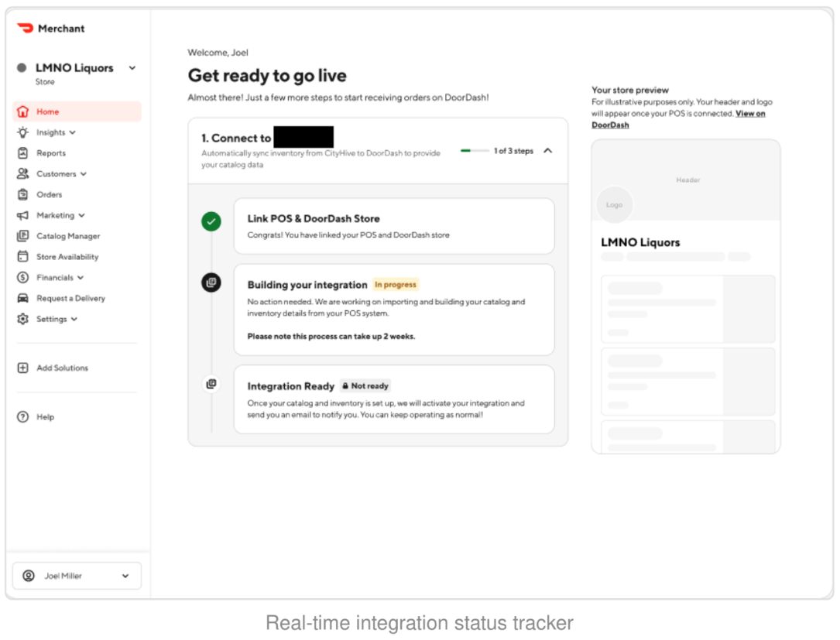Viewport: 840px width, 640px height.
Task: Click the Not ready status badge
Action: click(x=365, y=385)
